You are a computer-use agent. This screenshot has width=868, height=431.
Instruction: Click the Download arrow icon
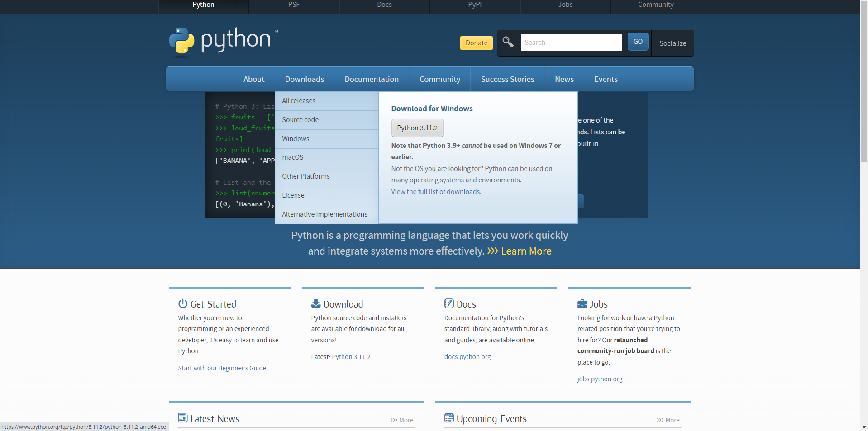click(x=315, y=303)
